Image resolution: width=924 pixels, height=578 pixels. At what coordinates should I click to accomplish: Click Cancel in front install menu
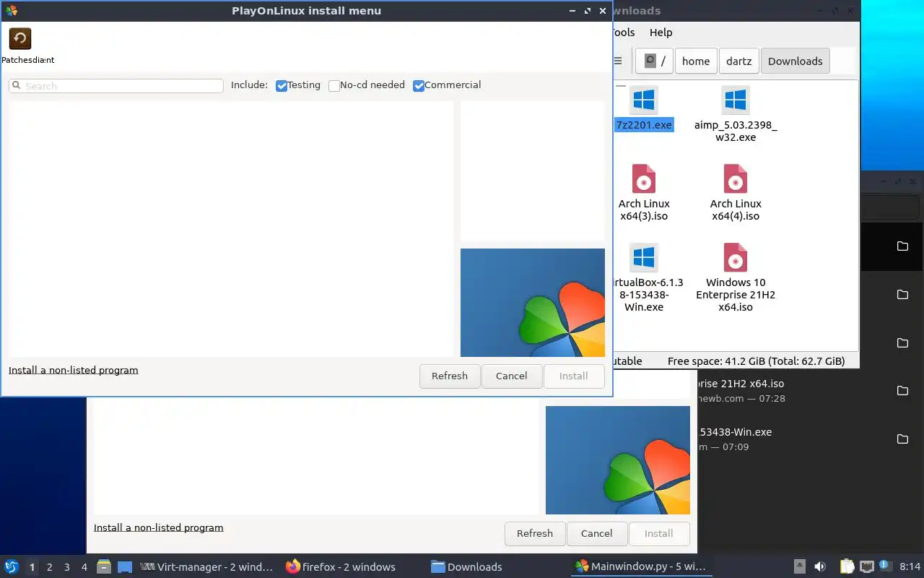pos(512,376)
